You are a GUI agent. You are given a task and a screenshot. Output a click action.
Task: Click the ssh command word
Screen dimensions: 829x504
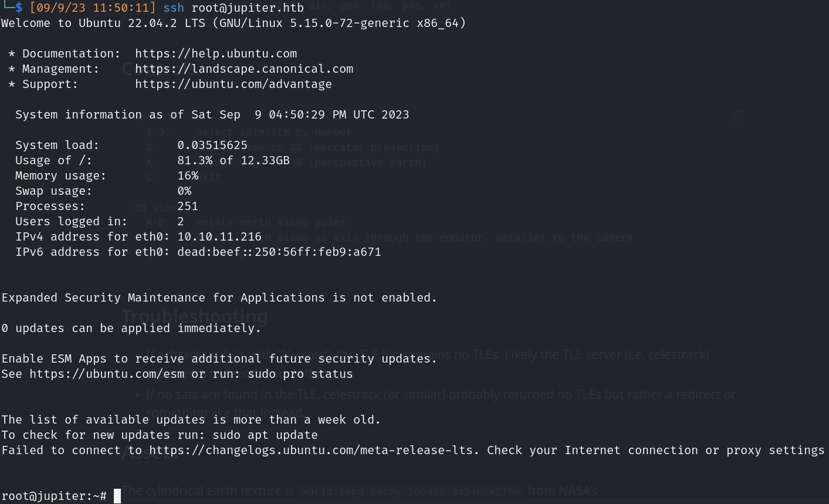(174, 8)
